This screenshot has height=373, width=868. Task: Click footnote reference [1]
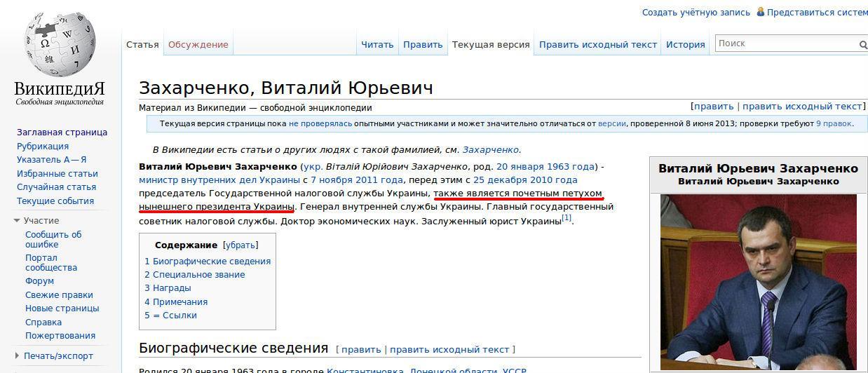(x=567, y=218)
